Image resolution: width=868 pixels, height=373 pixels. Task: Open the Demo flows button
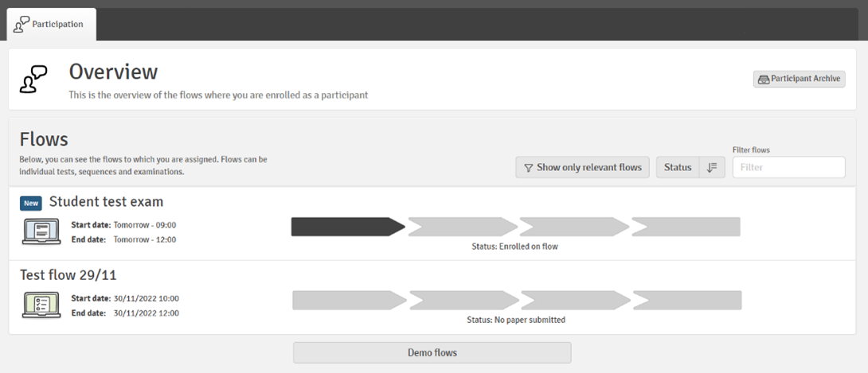pos(432,352)
